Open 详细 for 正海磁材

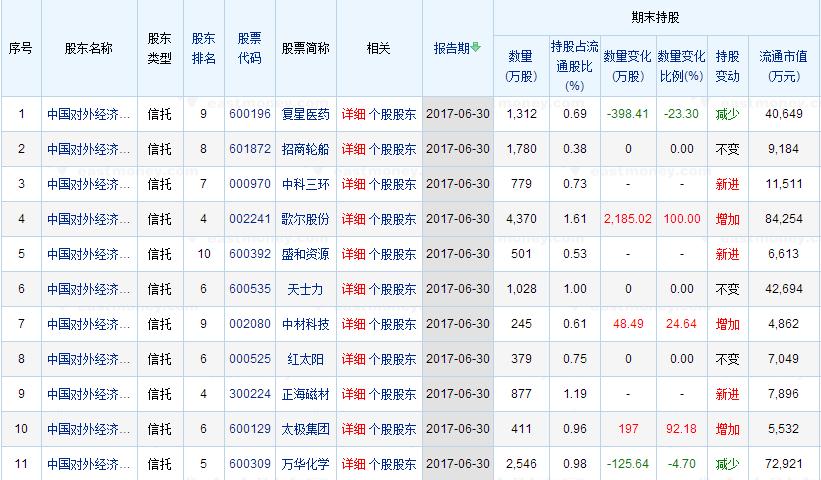click(x=353, y=394)
